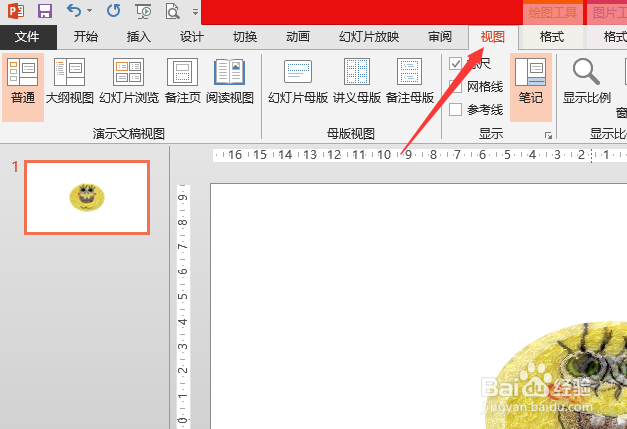The height and width of the screenshot is (429, 627).
Task: Switch to the 幻灯片放映 tab
Action: point(369,37)
